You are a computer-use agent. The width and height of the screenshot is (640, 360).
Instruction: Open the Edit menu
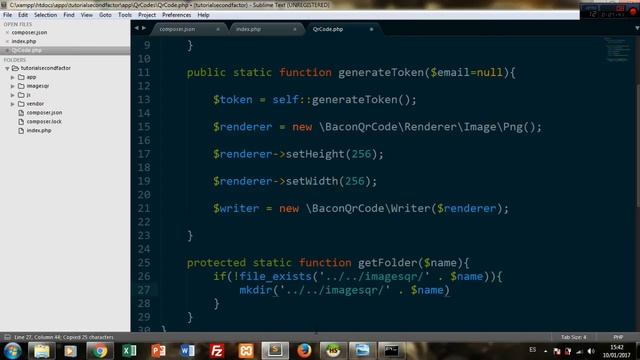point(23,15)
